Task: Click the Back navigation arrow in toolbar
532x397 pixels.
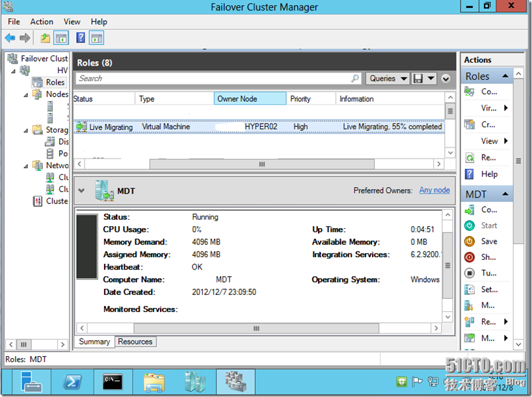Action: click(10, 38)
